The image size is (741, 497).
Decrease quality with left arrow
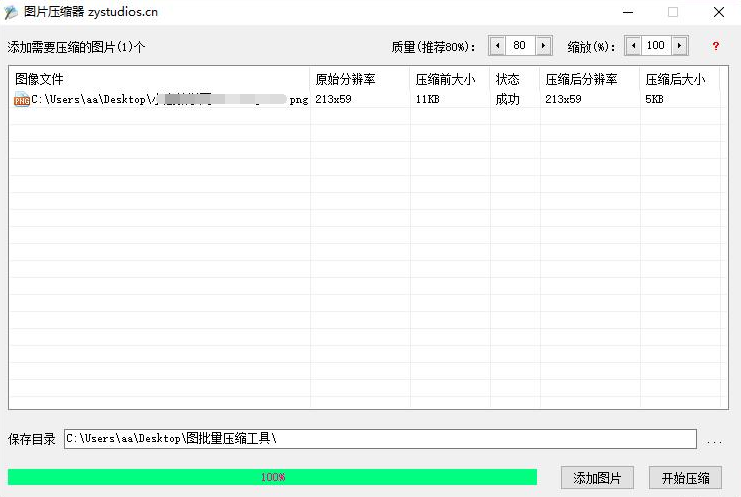[x=497, y=46]
